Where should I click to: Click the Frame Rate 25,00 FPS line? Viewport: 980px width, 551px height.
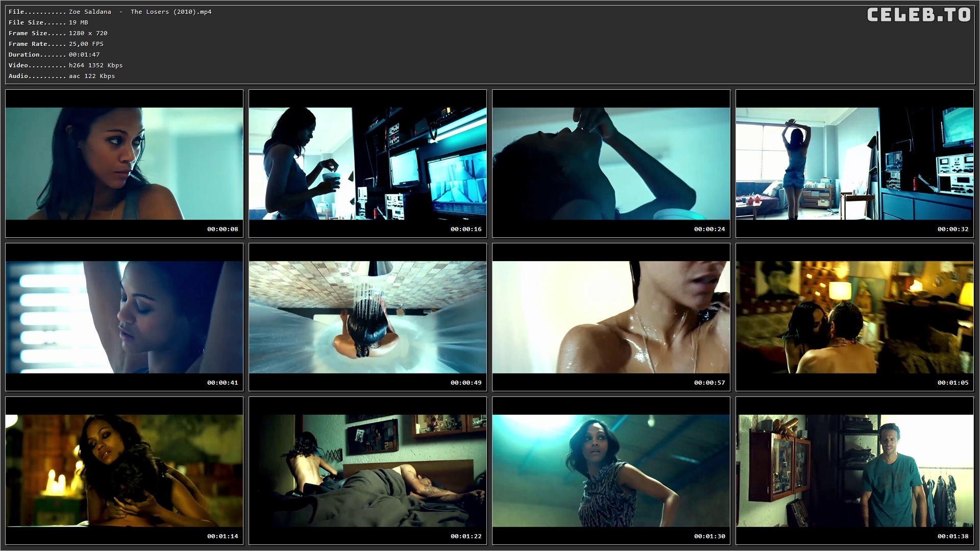pyautogui.click(x=56, y=44)
